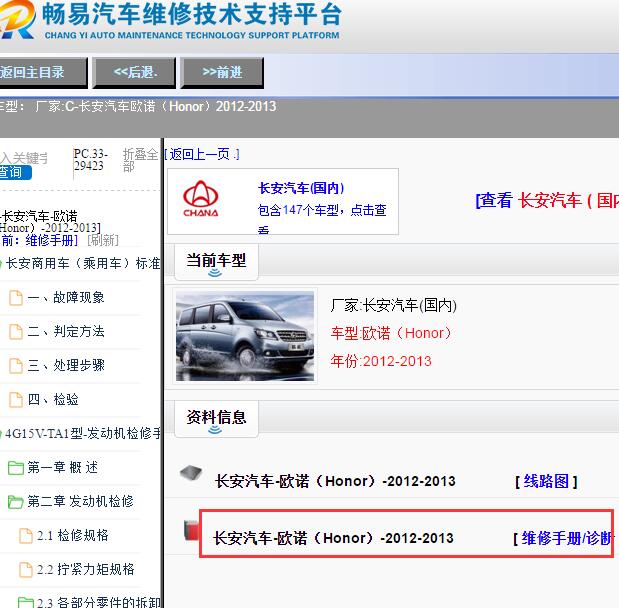Viewport: 619px width, 608px height.
Task: Click the 查询 search button
Action: [15, 173]
